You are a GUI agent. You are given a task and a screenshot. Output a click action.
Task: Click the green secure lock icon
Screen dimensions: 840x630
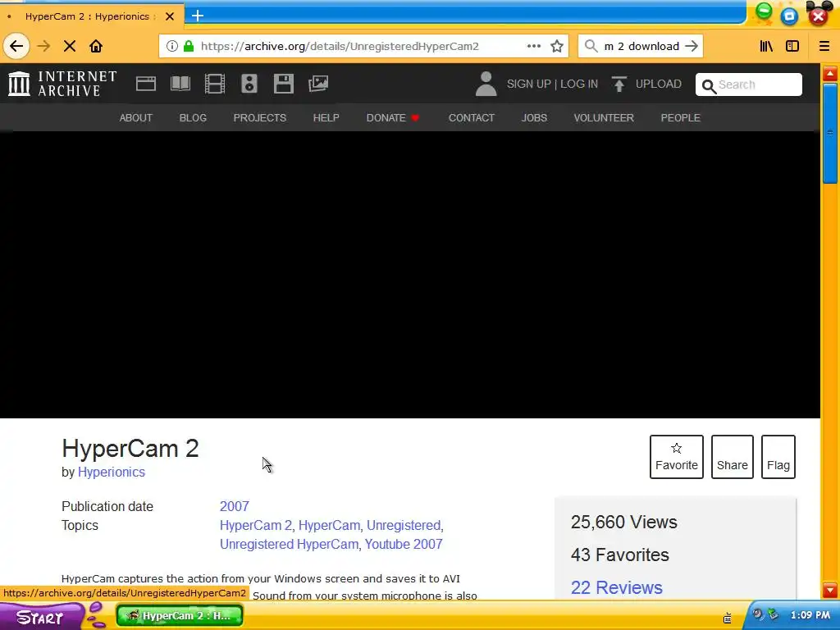click(x=189, y=46)
